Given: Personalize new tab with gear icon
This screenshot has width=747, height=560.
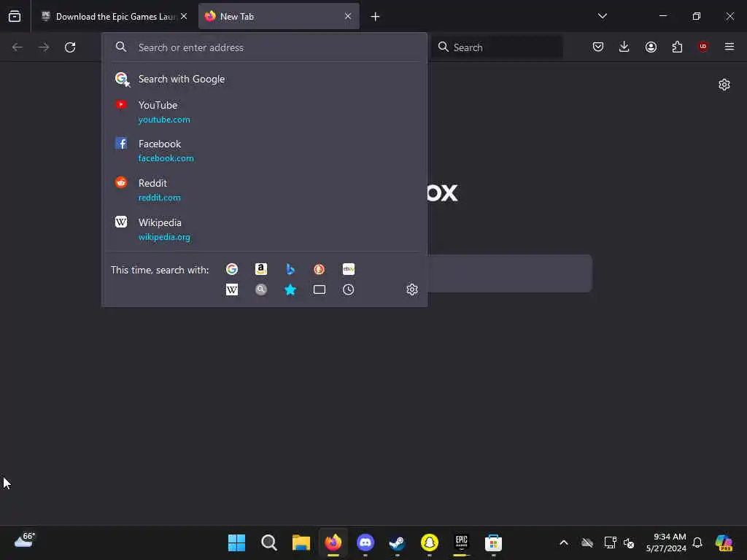Looking at the screenshot, I should click(x=724, y=85).
